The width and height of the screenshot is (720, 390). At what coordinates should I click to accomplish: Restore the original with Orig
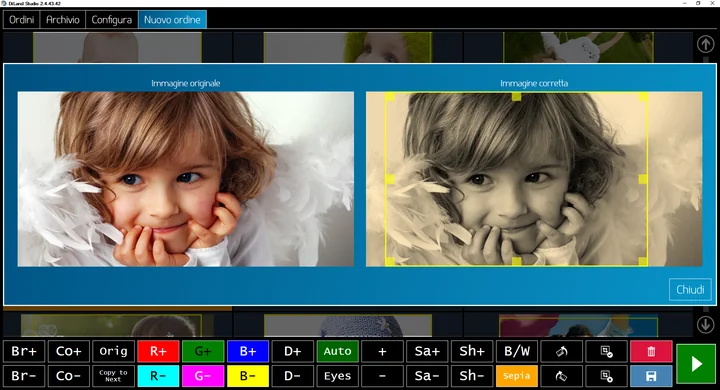113,351
